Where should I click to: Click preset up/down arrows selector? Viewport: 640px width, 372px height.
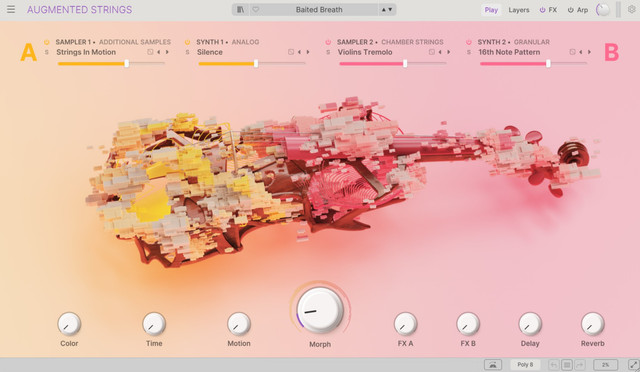pos(387,9)
